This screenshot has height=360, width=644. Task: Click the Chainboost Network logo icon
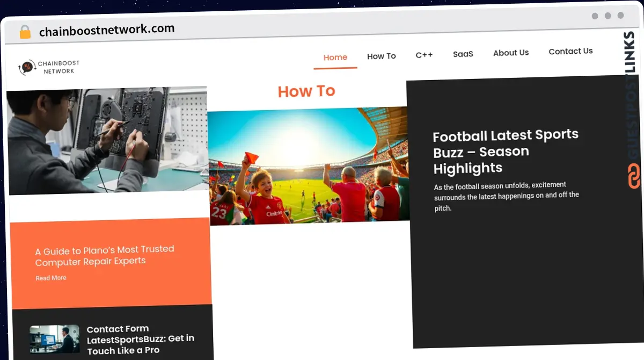pos(26,68)
